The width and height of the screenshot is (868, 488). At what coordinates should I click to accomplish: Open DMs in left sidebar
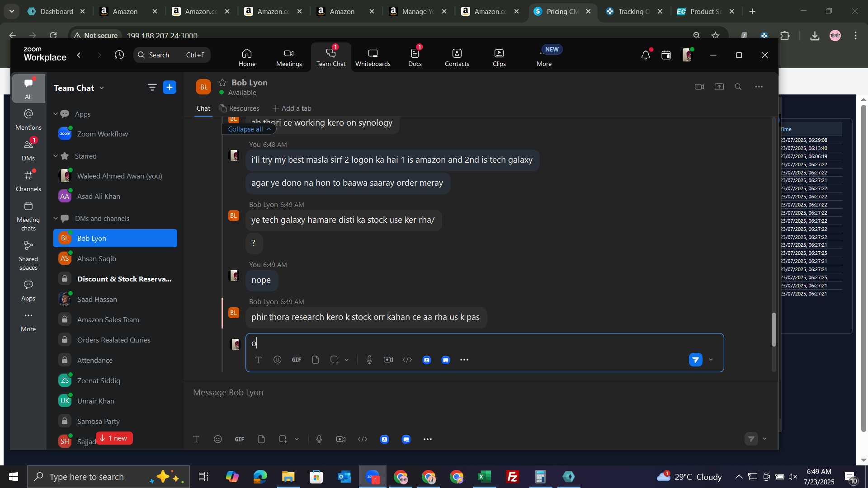pyautogui.click(x=28, y=150)
